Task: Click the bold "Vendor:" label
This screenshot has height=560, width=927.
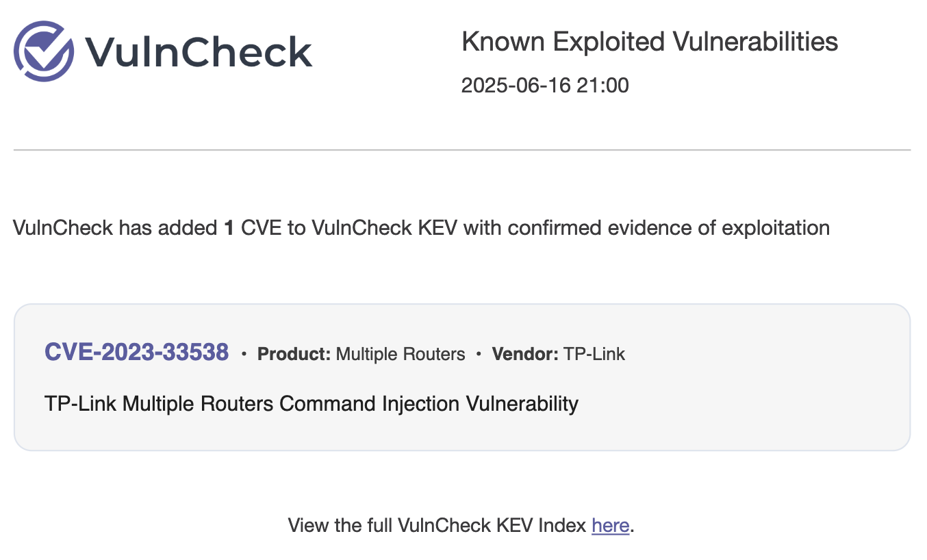Action: tap(525, 354)
